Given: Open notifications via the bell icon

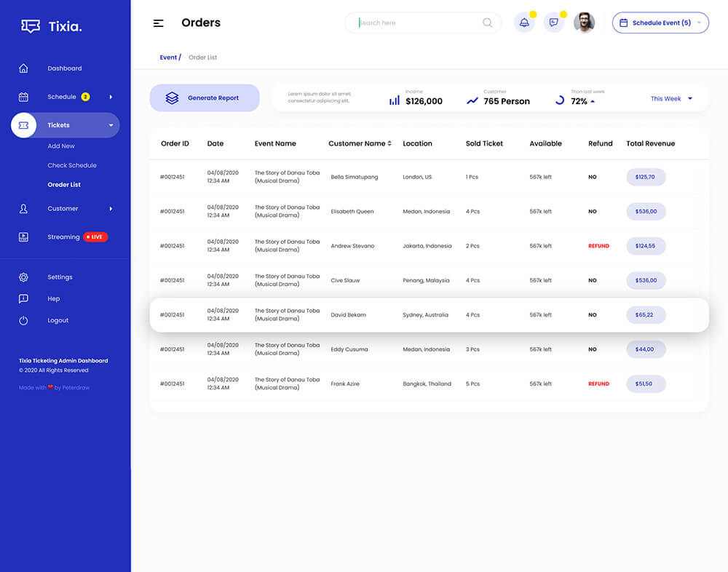Looking at the screenshot, I should pyautogui.click(x=524, y=23).
